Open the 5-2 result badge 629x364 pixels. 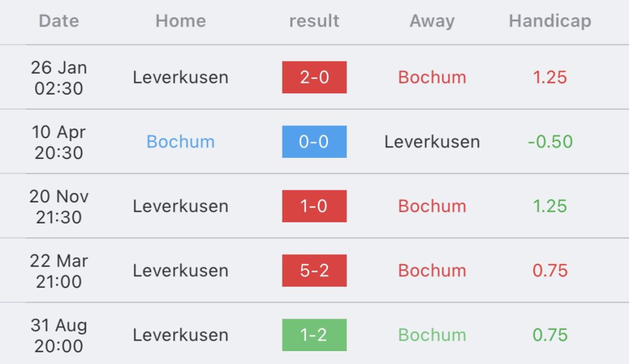[314, 271]
